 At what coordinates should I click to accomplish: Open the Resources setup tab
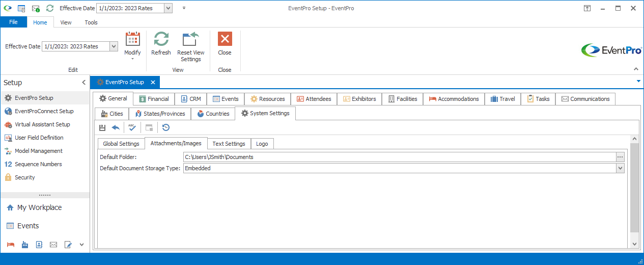tap(268, 99)
